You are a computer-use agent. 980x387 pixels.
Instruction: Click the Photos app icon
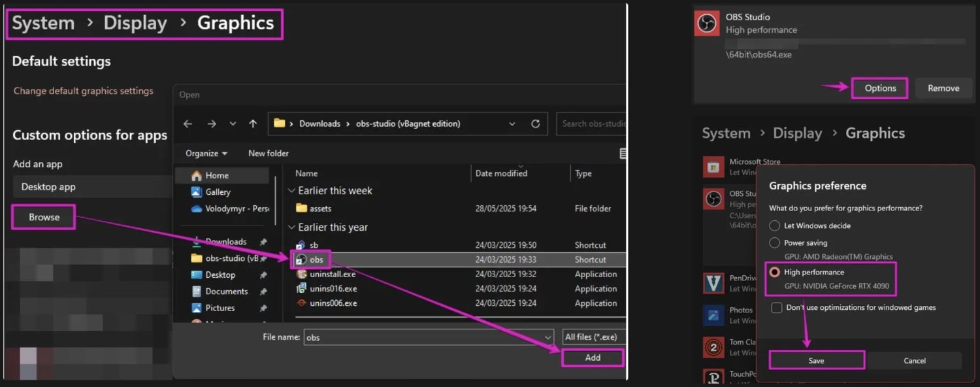click(713, 315)
